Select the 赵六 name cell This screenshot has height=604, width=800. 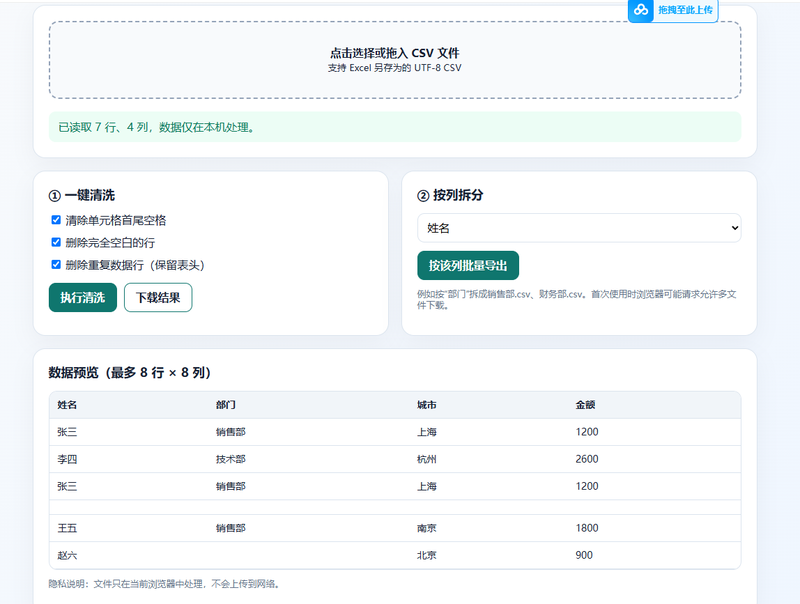tap(67, 555)
